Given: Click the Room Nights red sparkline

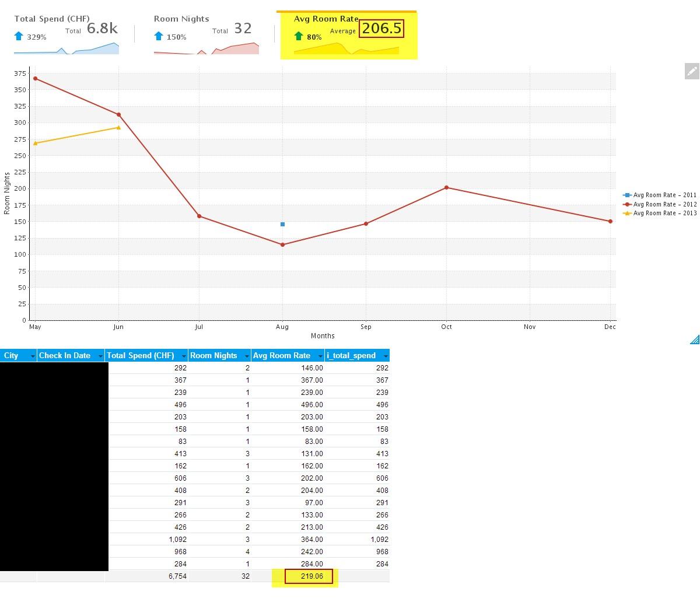Looking at the screenshot, I should point(206,48).
